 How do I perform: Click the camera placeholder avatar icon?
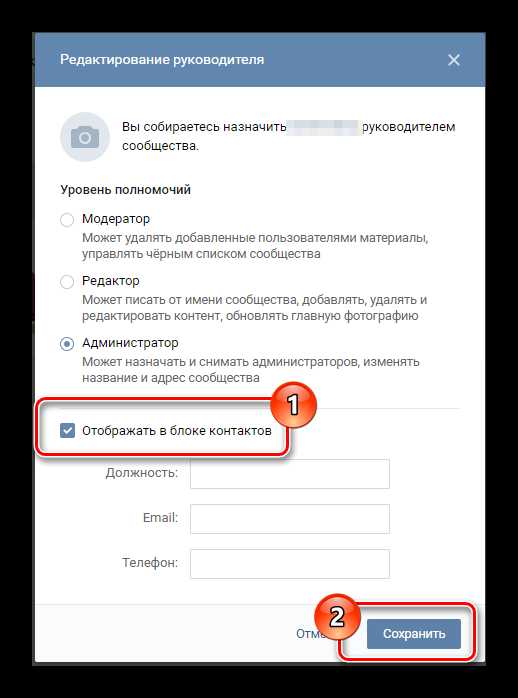pyautogui.click(x=85, y=137)
